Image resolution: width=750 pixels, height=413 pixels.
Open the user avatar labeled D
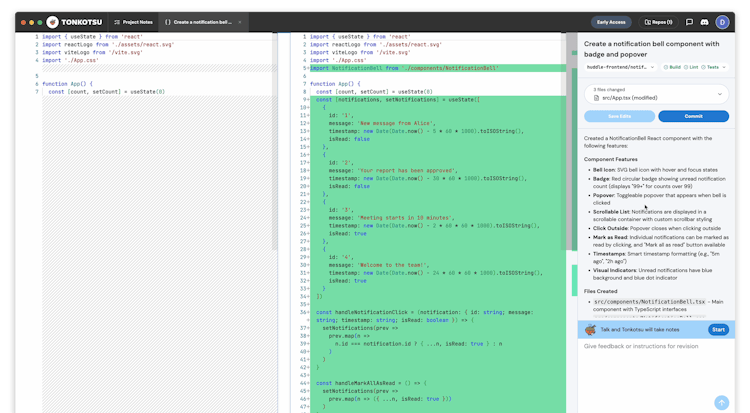tap(724, 21)
